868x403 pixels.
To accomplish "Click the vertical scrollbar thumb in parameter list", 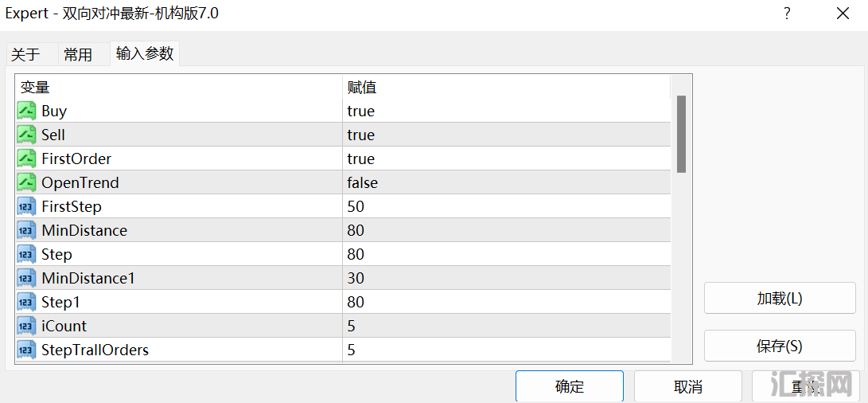I will tap(682, 134).
